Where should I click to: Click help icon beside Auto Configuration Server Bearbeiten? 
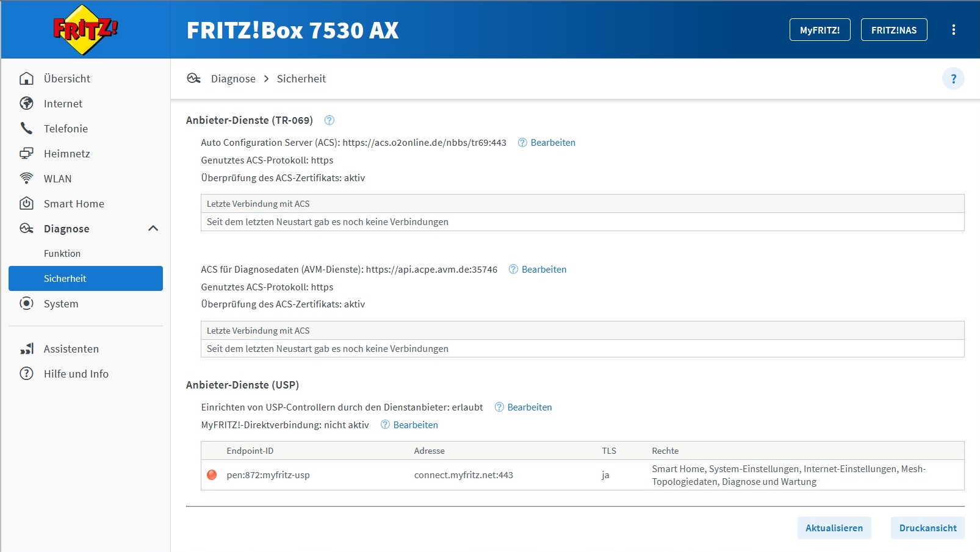522,143
